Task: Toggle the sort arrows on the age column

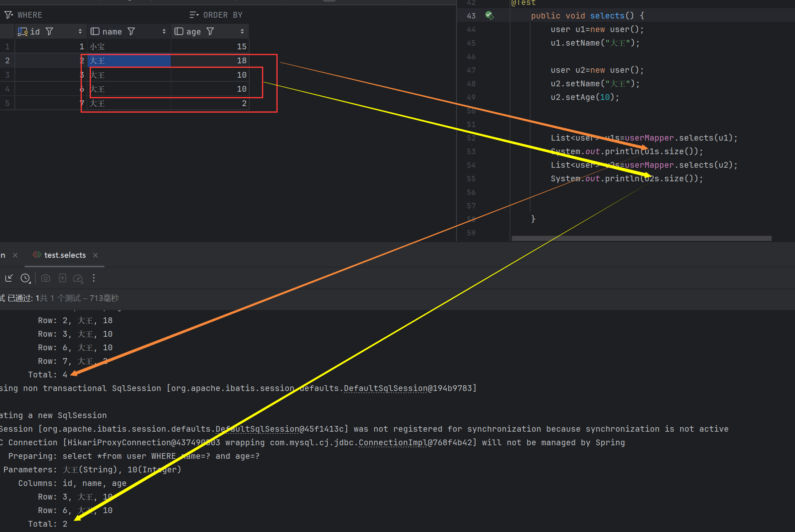Action: click(242, 32)
